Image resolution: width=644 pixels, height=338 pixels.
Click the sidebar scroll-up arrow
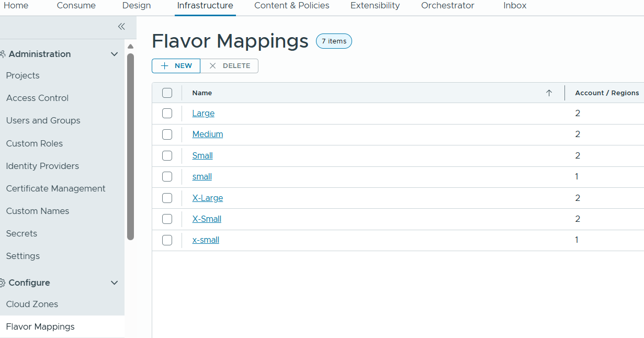coord(130,47)
